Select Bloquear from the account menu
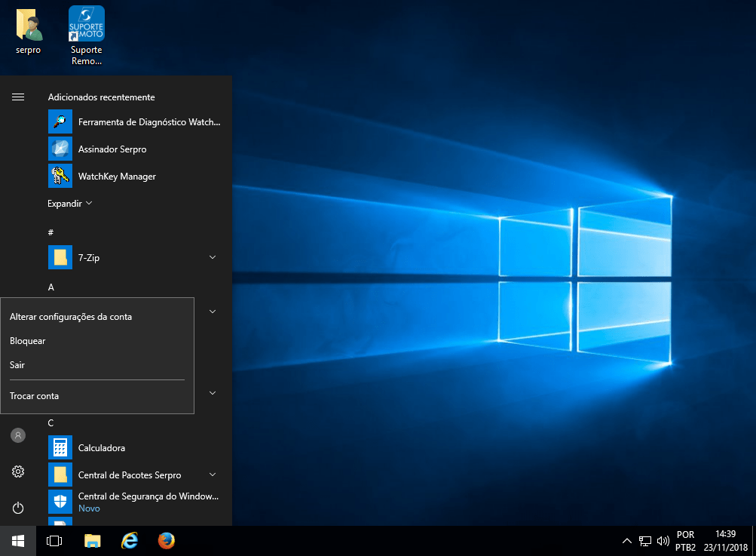Viewport: 756px width, 556px height. pos(28,341)
